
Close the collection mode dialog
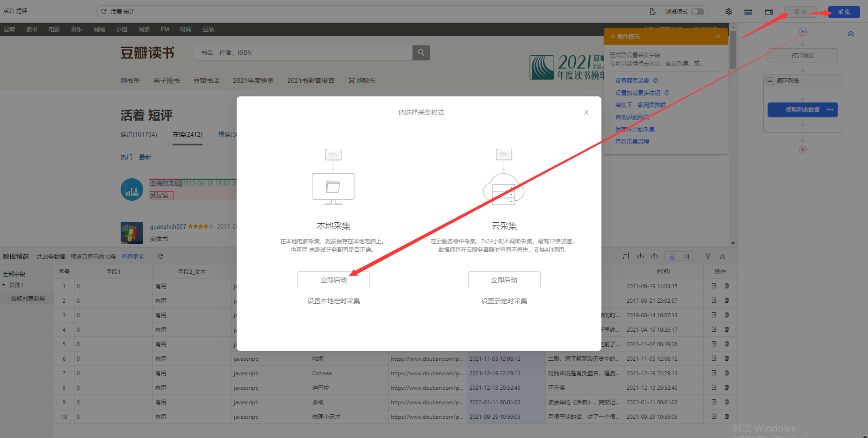[x=586, y=112]
